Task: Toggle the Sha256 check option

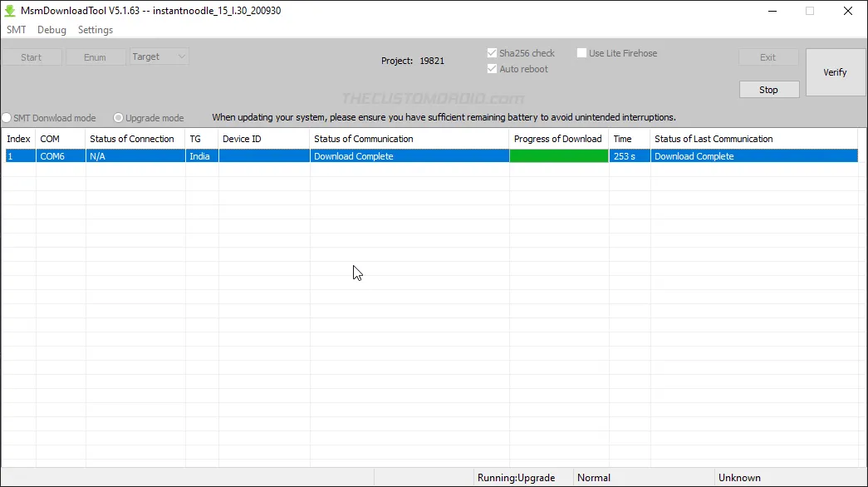Action: (x=492, y=52)
